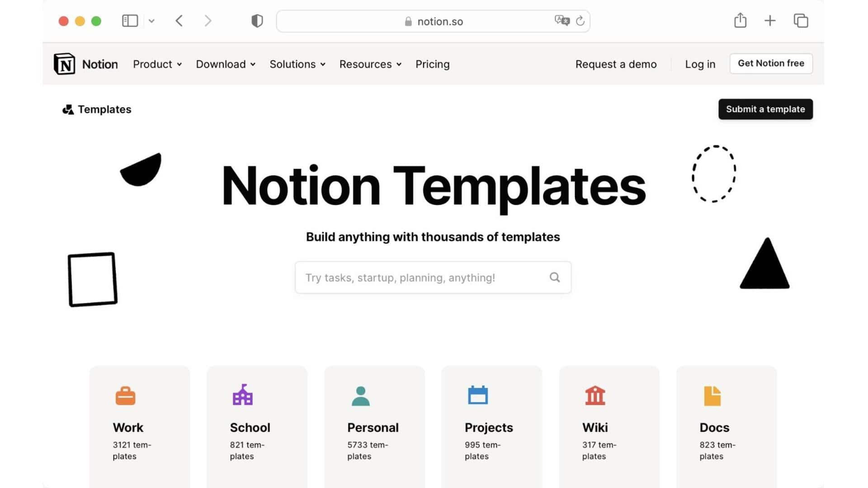Click the Work category icon
Viewport: 868px width, 488px height.
click(125, 395)
